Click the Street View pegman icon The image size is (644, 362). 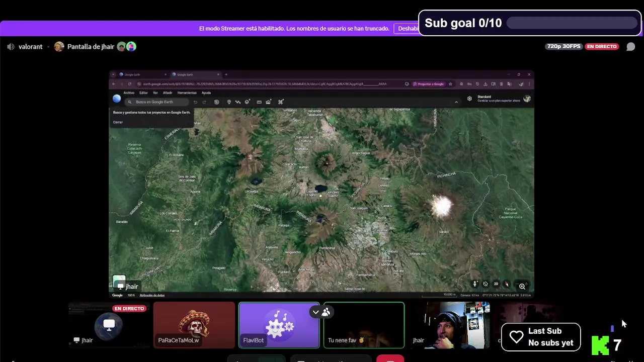coord(474,284)
